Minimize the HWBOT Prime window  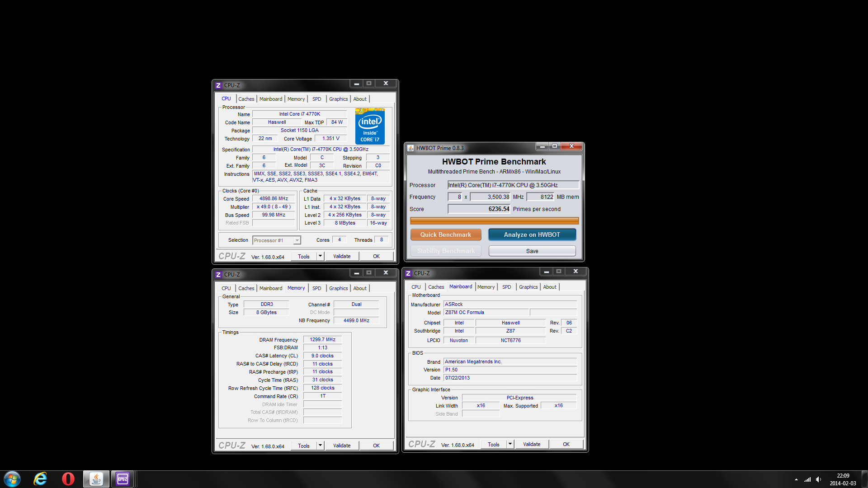pos(542,146)
